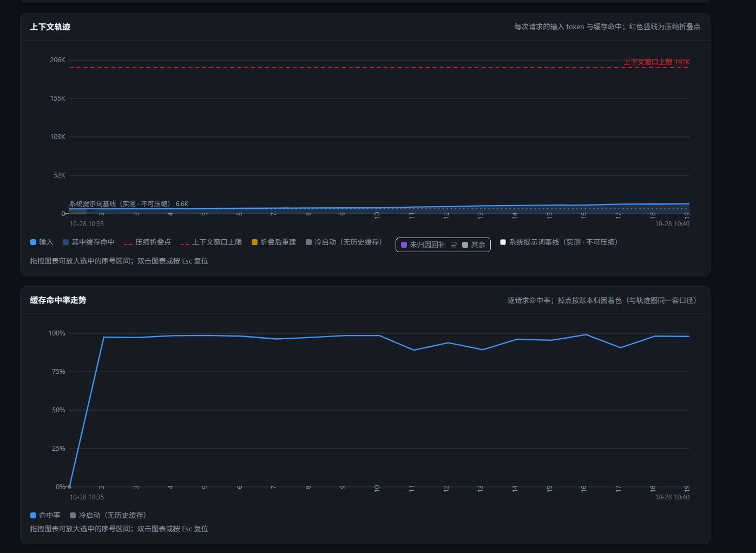Click the hit-rate dip at request 11
The height and width of the screenshot is (553, 756).
click(x=414, y=350)
